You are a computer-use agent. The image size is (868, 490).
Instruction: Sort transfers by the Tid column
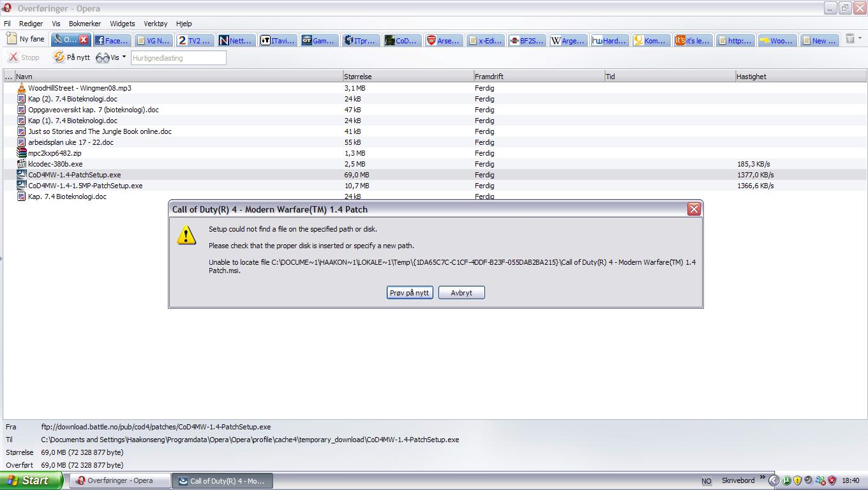coord(670,77)
